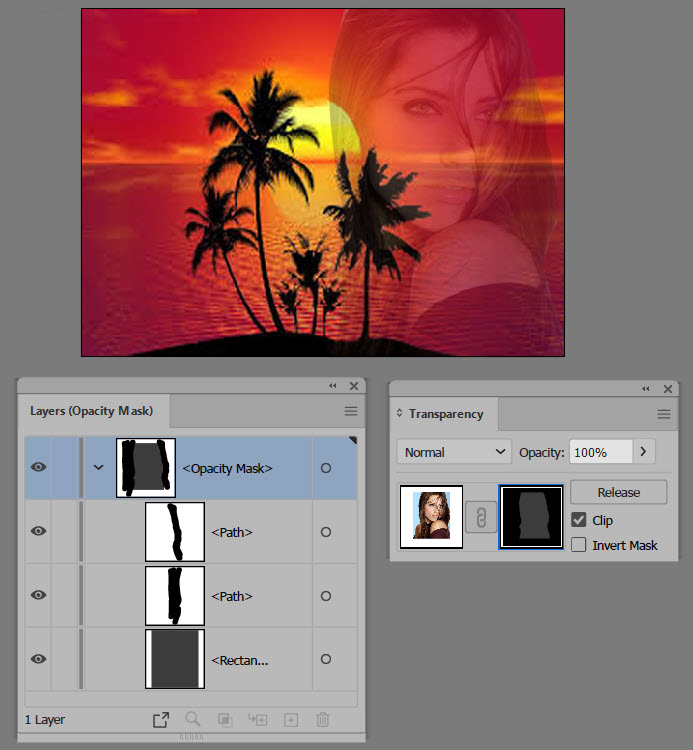Select the <Rectan... row name
Image resolution: width=693 pixels, height=750 pixels.
click(x=240, y=661)
